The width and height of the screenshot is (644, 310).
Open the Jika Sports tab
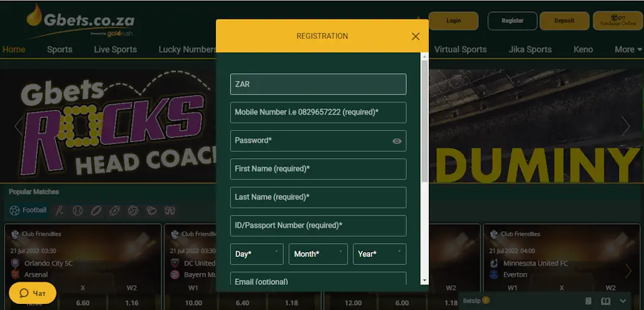[530, 50]
